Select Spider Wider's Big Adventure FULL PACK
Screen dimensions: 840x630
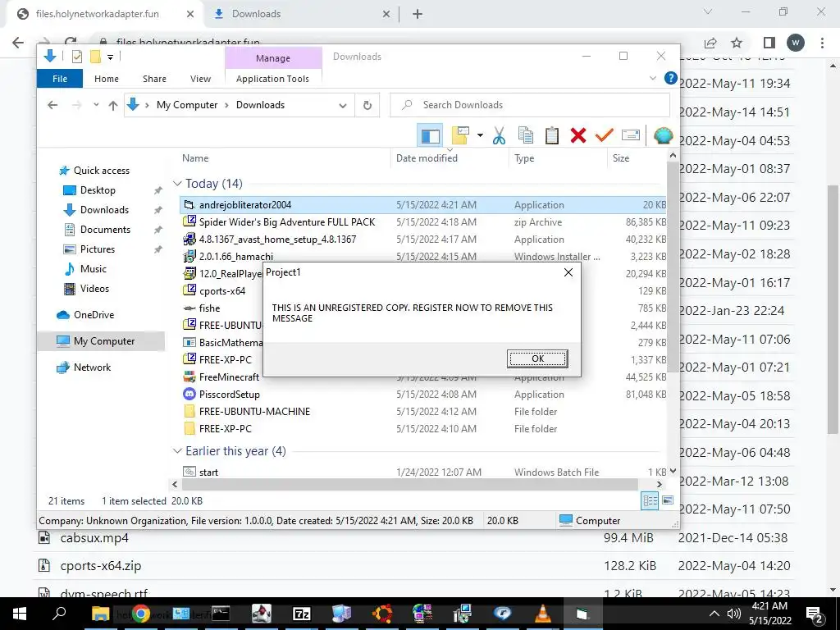tap(423, 221)
